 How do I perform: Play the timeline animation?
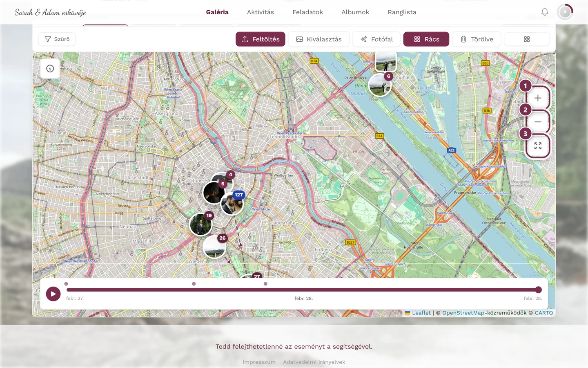[53, 294]
